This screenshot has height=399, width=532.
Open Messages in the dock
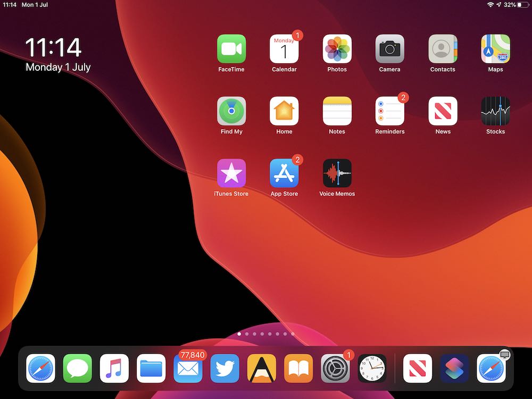(x=77, y=369)
